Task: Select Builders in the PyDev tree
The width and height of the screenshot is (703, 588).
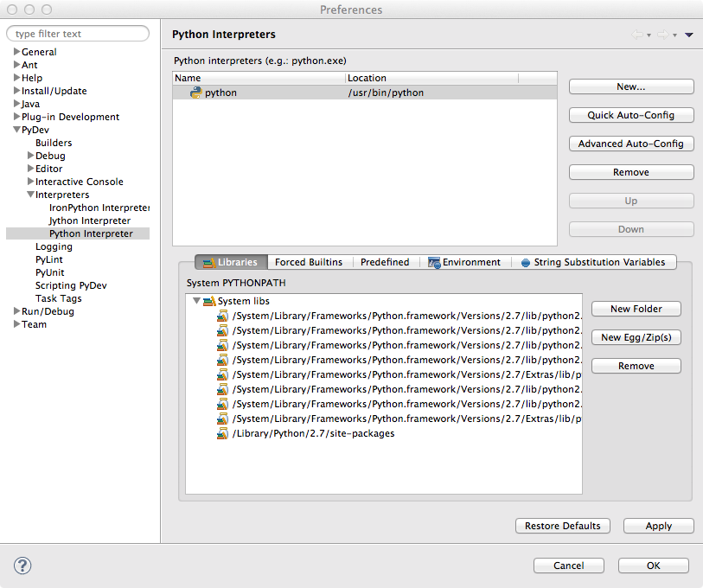Action: (54, 143)
